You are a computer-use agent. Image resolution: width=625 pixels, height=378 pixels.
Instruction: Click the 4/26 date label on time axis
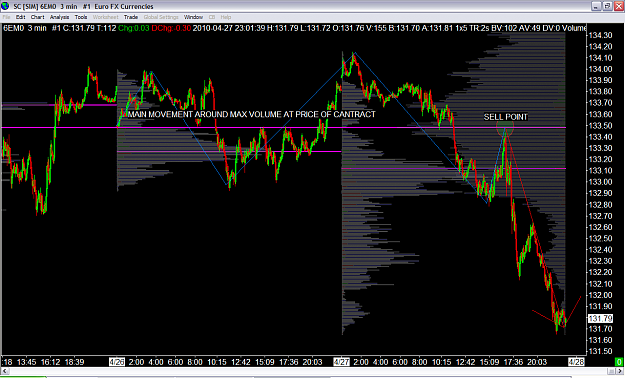117,362
